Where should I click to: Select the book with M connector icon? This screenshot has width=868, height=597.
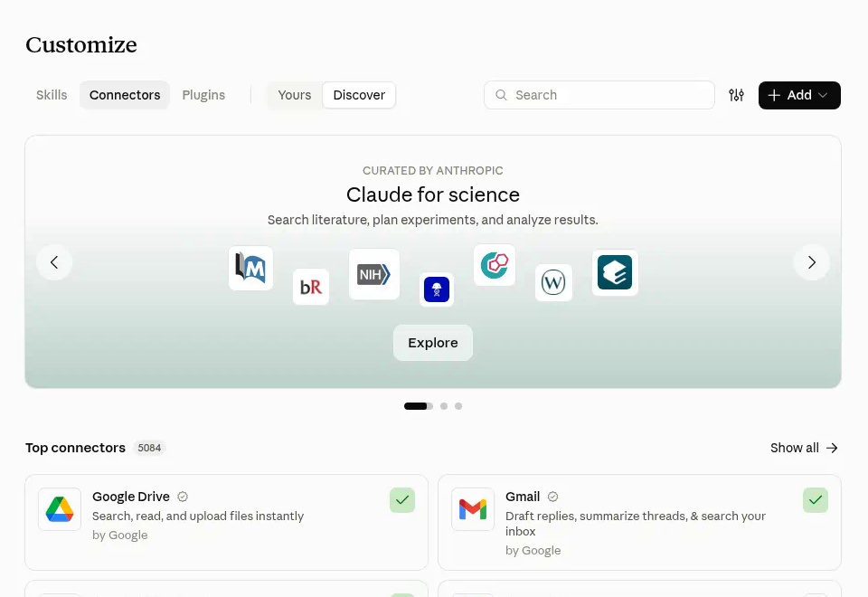[250, 268]
